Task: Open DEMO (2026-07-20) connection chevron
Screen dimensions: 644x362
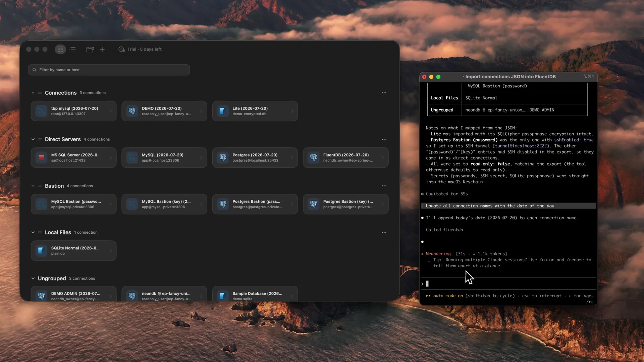Action: click(x=201, y=111)
